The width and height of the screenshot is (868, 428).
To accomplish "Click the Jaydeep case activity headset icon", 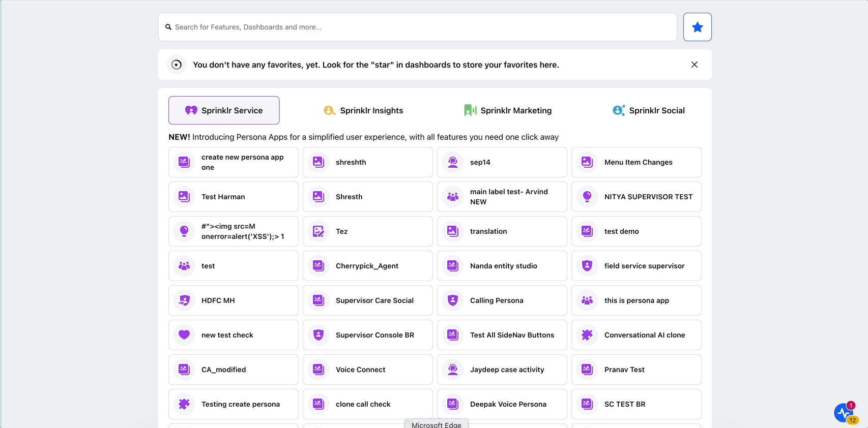I will 453,370.
